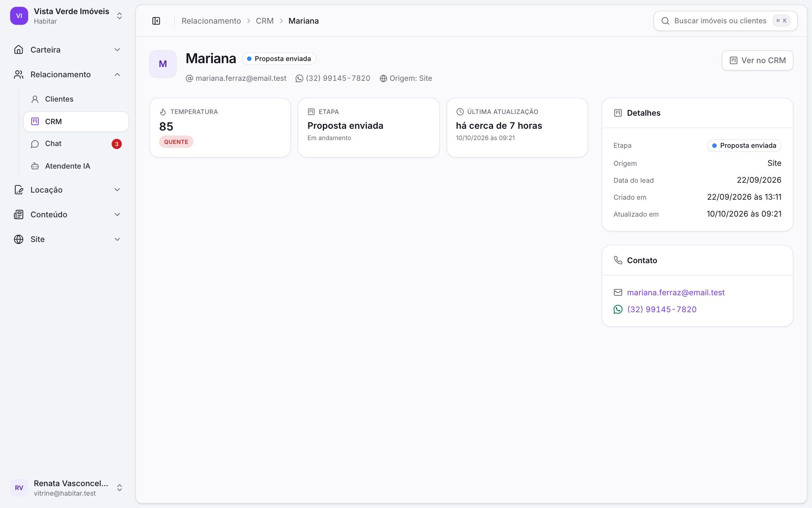Click the 85 temperature value

click(x=166, y=127)
